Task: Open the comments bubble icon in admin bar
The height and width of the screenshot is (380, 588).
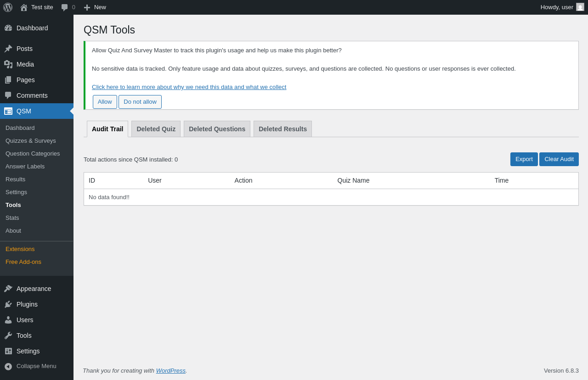Action: (65, 7)
